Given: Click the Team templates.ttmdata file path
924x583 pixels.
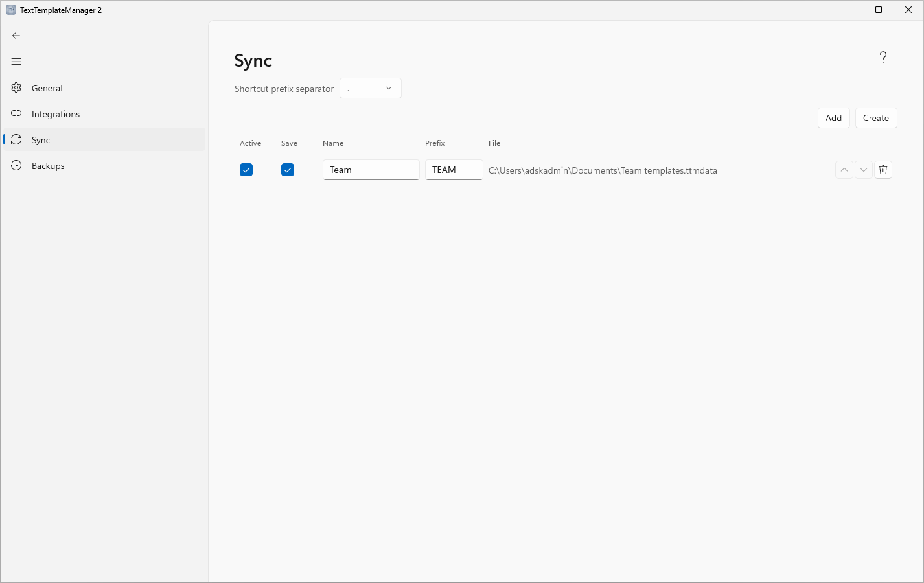Looking at the screenshot, I should point(603,170).
